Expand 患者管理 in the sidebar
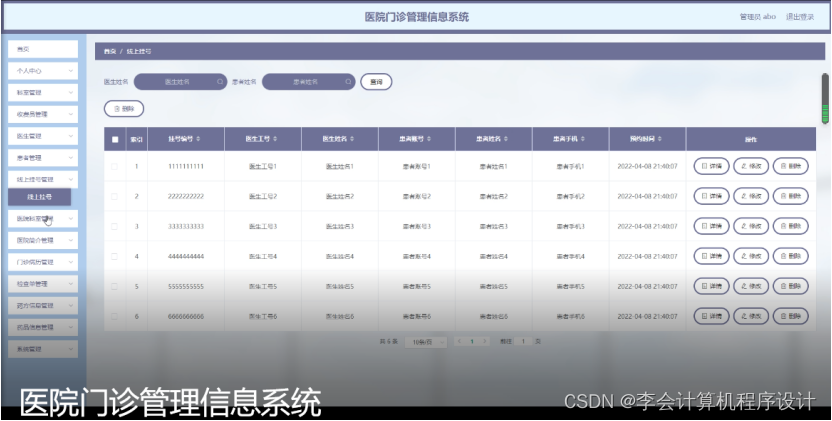Screen dimensions: 832x421 tap(43, 158)
